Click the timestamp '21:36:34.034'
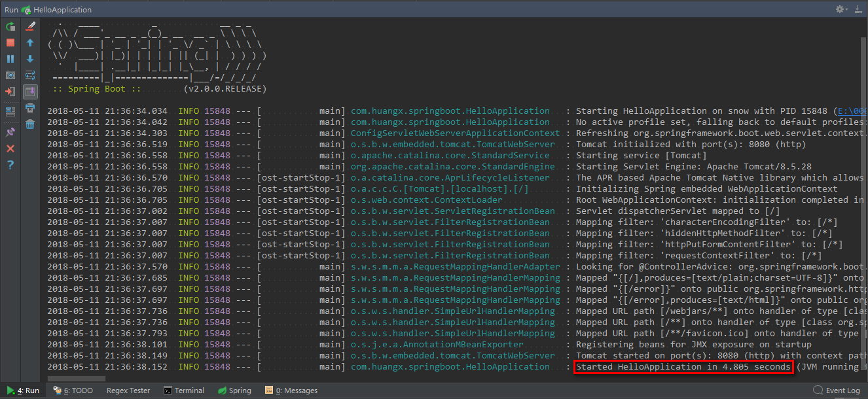868x399 pixels. pos(136,111)
